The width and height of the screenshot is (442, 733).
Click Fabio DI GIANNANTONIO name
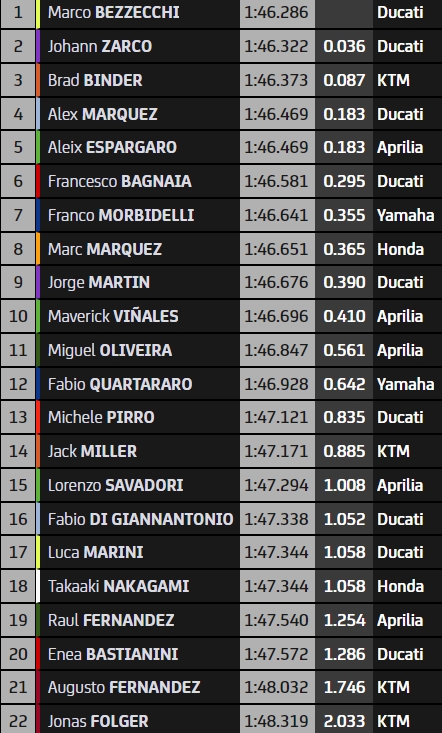pyautogui.click(x=141, y=519)
